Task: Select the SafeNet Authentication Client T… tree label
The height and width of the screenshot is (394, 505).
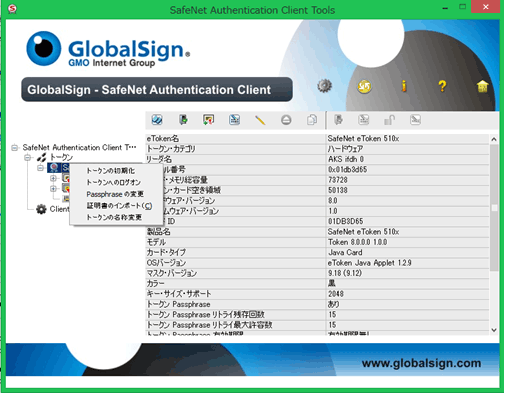Action: [79, 147]
